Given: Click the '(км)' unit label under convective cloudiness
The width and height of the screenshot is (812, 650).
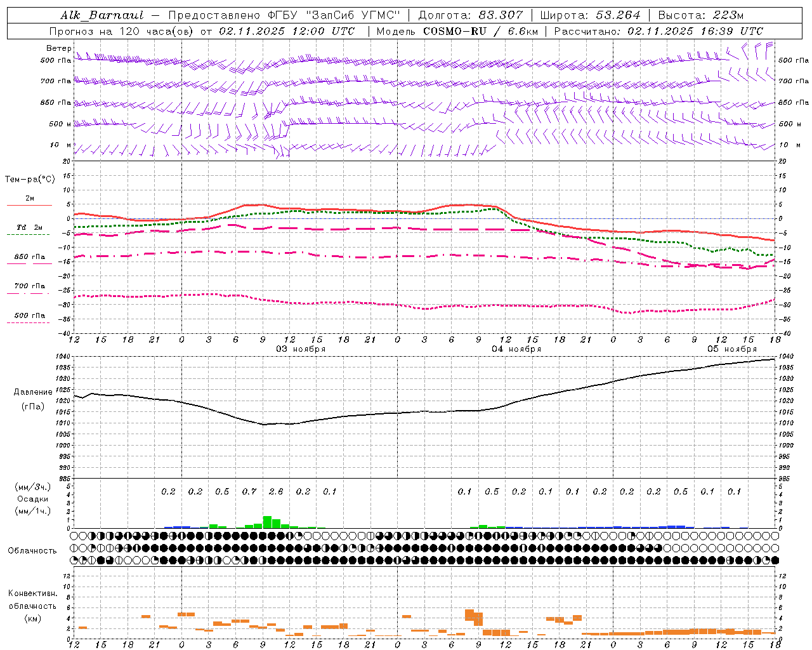Looking at the screenshot, I should coord(32,618).
